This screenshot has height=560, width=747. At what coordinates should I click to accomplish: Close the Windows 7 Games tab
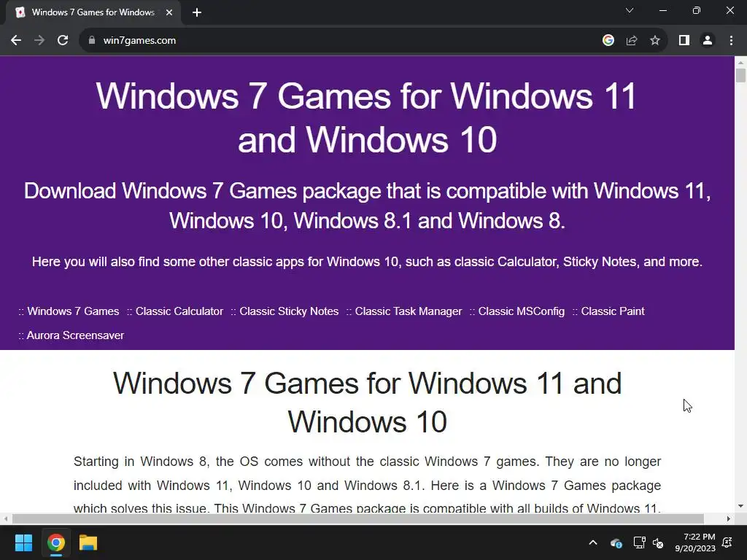click(x=169, y=12)
